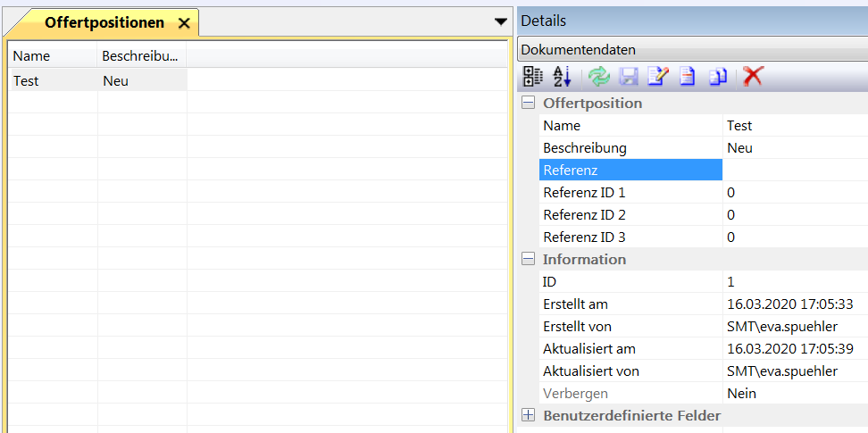Click the edit document pencil icon
This screenshot has height=433, width=868.
pyautogui.click(x=657, y=77)
